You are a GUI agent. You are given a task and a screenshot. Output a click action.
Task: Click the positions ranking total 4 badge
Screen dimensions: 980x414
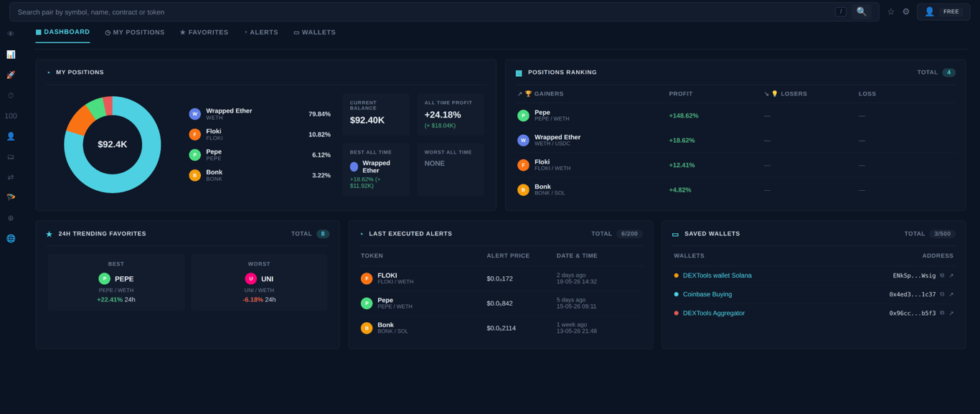point(949,72)
